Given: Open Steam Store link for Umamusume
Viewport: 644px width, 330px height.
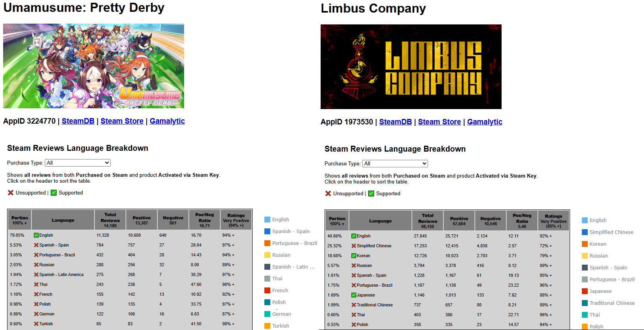Looking at the screenshot, I should 122,121.
